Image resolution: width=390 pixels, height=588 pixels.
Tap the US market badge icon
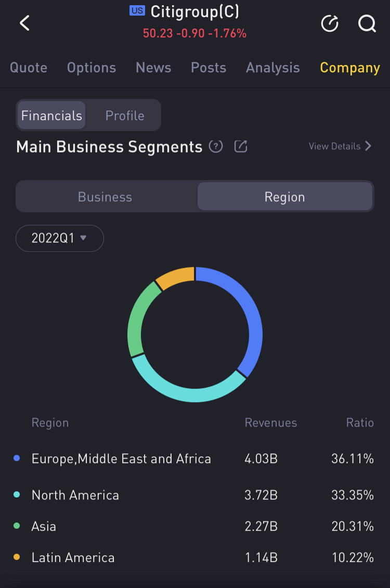tap(137, 10)
